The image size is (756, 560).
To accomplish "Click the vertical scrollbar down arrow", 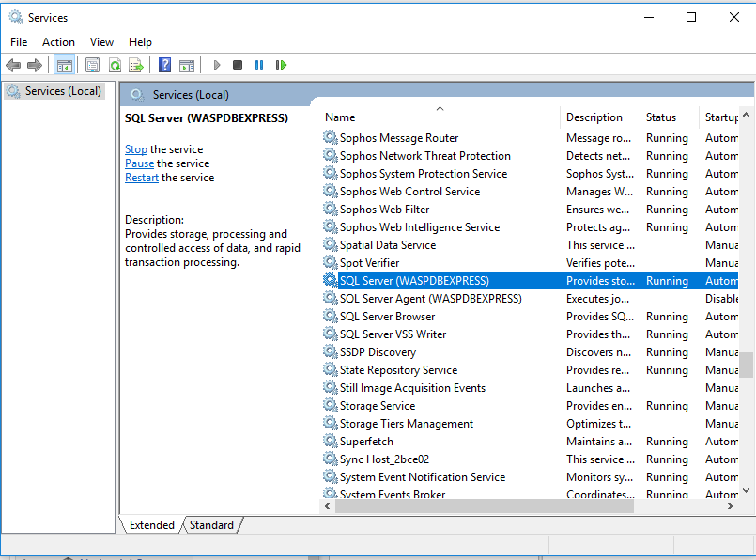I will point(746,490).
